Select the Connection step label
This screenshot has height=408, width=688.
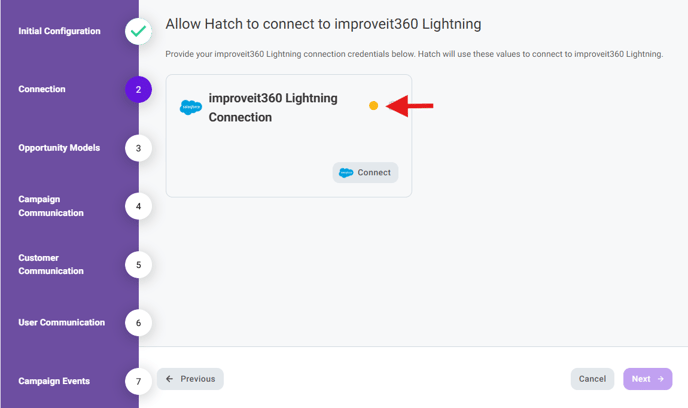point(42,89)
